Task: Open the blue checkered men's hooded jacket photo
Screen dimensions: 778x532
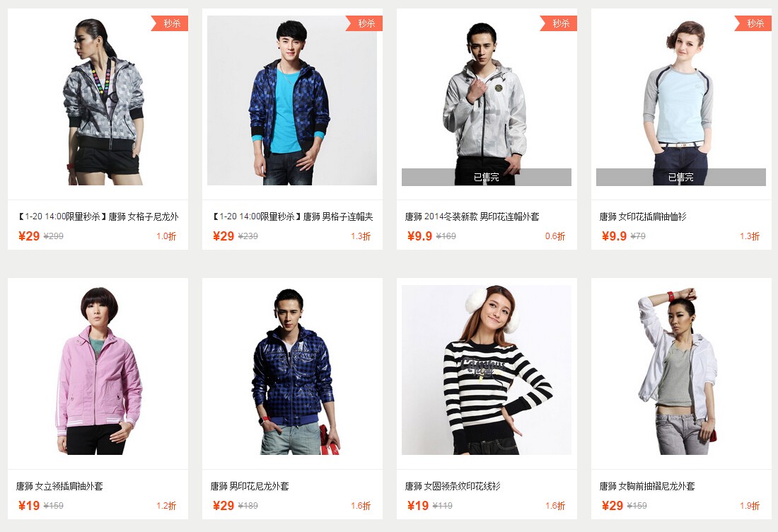Action: point(291,100)
